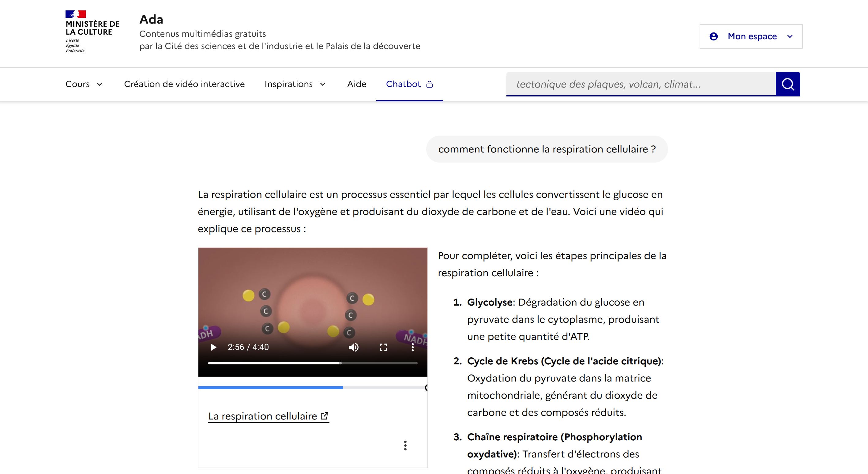Enter fullscreen on the video player

[383, 347]
